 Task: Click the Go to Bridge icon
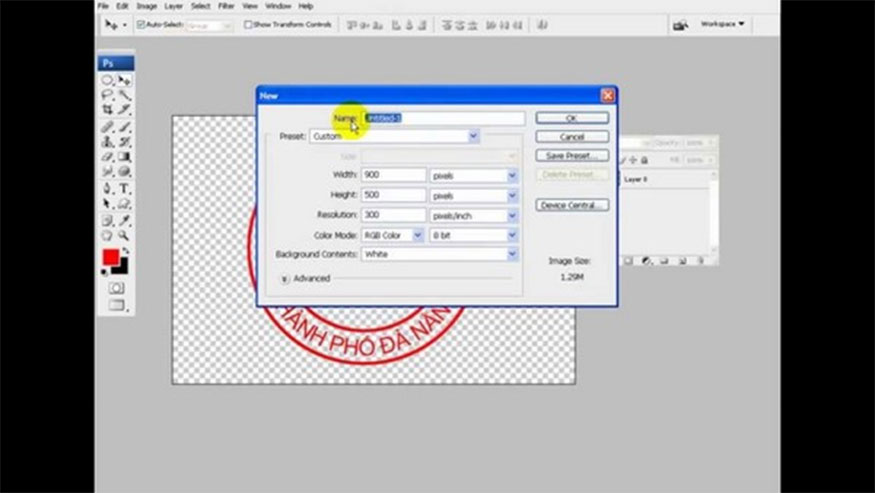(x=680, y=25)
